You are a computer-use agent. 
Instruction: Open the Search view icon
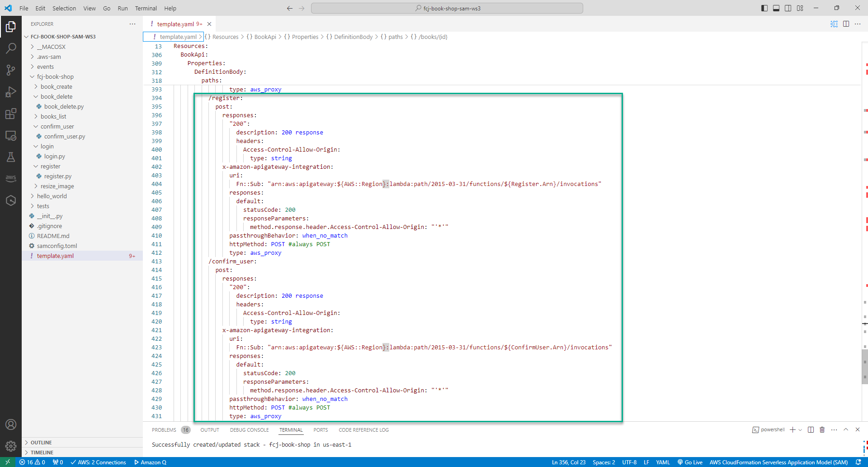(x=11, y=48)
